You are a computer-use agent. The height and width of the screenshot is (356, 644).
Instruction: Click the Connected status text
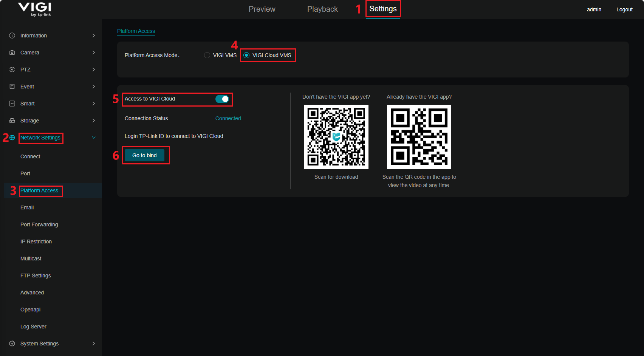tap(228, 118)
